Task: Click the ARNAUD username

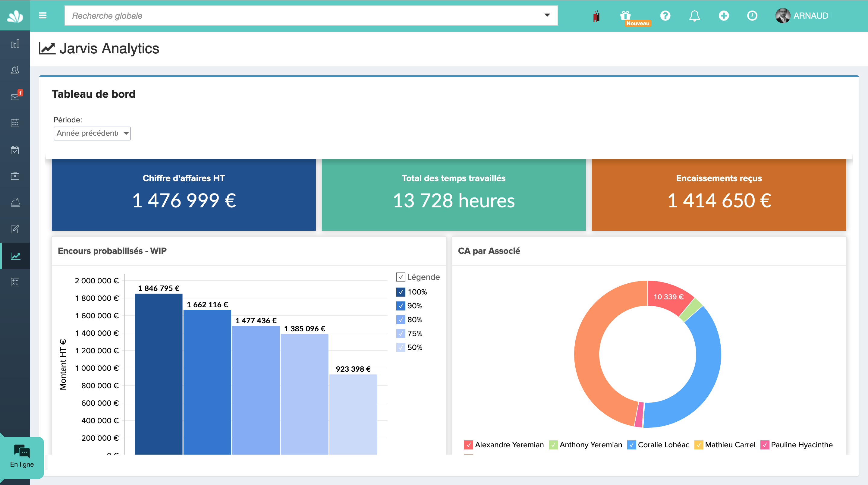Action: (810, 16)
